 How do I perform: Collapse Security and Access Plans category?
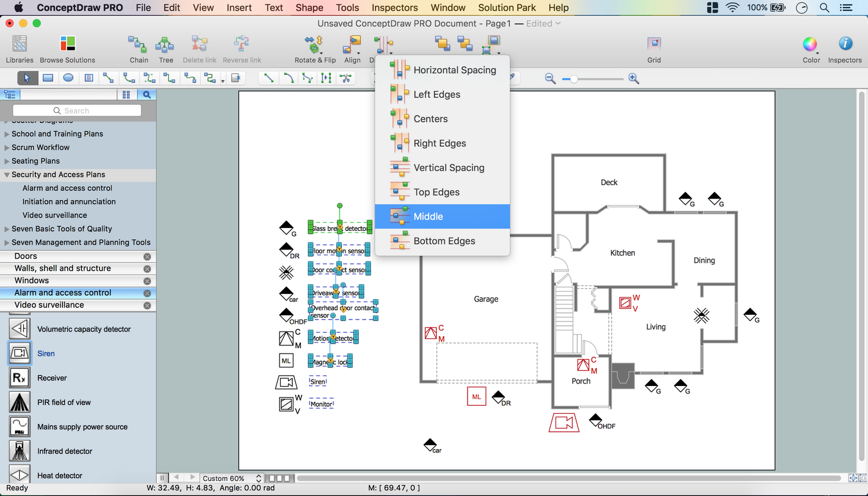click(7, 175)
